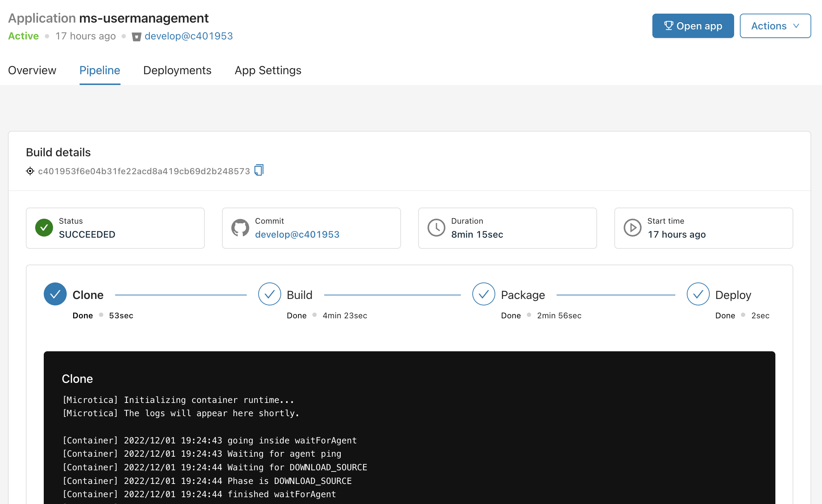Select the Clone stage check circle

pyautogui.click(x=55, y=294)
